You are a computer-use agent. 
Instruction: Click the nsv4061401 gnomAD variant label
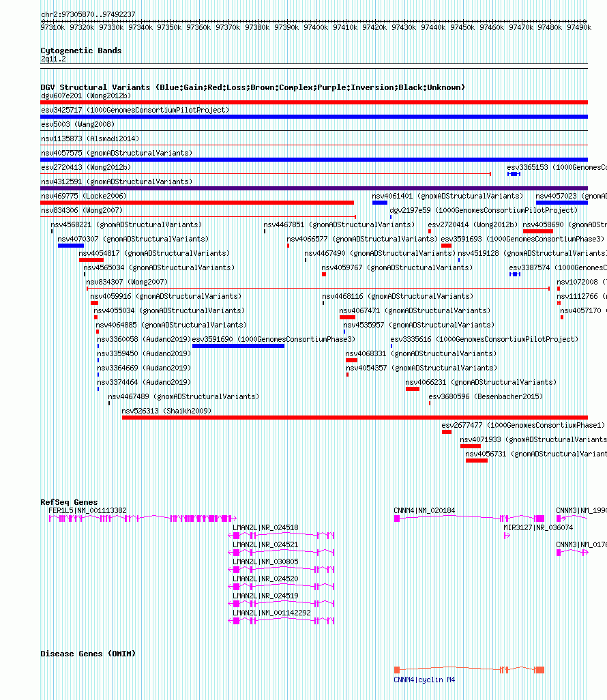click(x=447, y=196)
